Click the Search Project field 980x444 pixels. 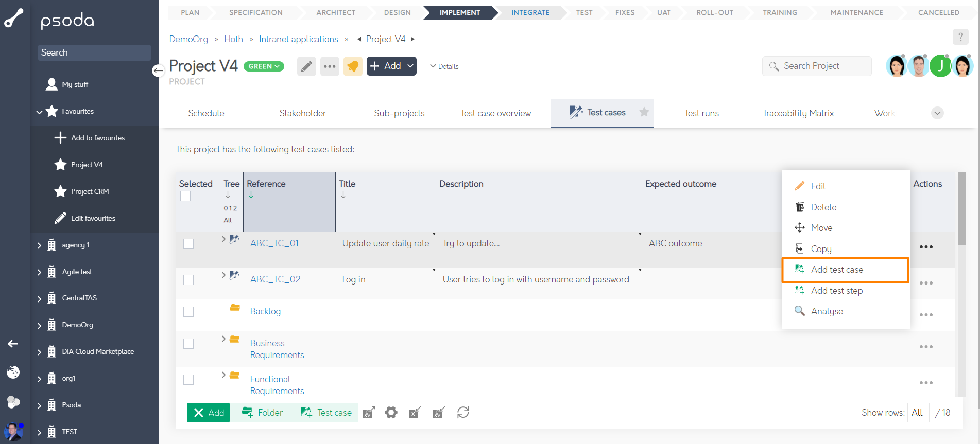pos(817,66)
